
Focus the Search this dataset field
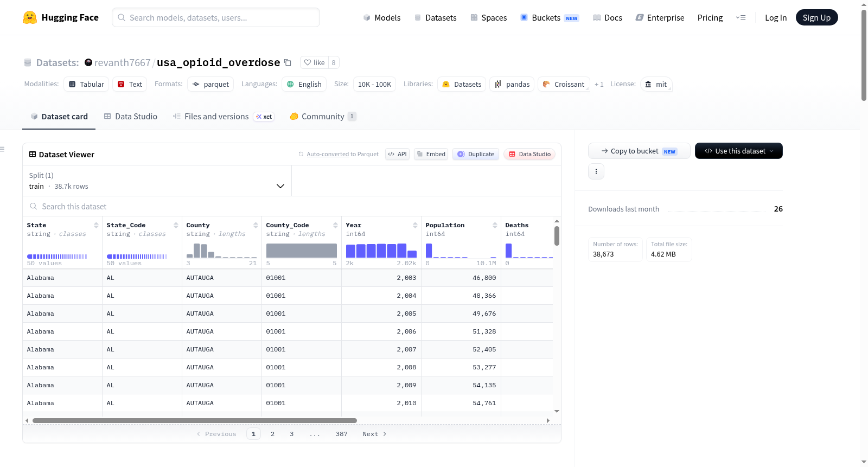291,206
